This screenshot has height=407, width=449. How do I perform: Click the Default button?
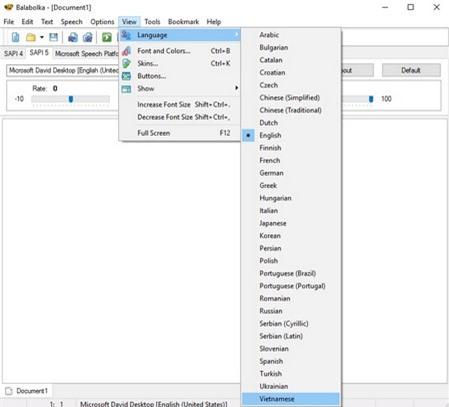(411, 70)
